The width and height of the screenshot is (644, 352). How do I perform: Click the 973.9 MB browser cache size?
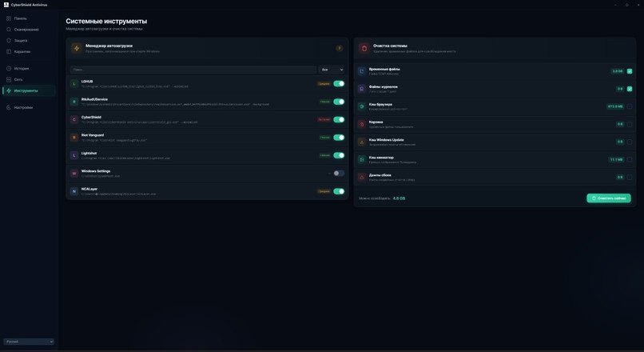[615, 106]
